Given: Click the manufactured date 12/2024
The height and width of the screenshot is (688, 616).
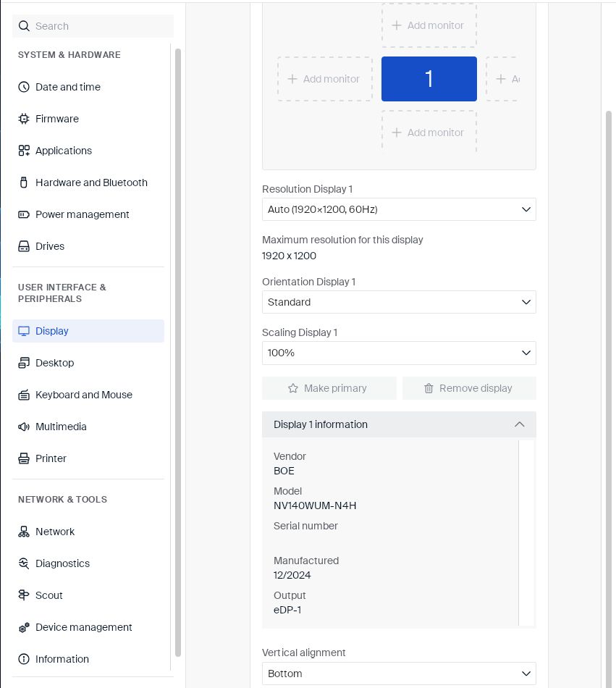Looking at the screenshot, I should 292,575.
